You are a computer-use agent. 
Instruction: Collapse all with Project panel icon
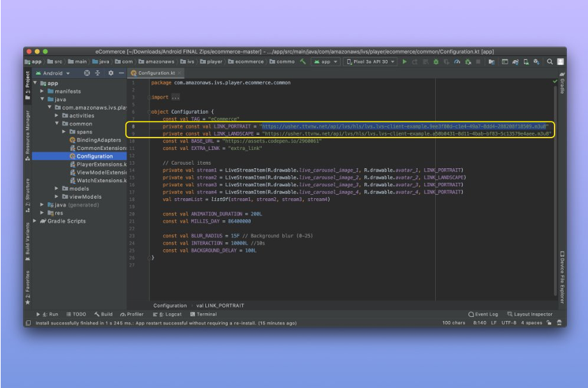point(98,73)
